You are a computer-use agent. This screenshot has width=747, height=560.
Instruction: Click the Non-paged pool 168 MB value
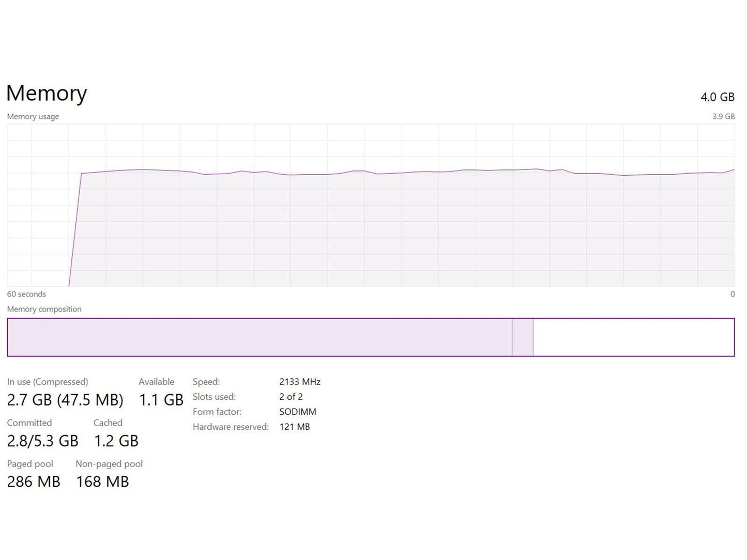click(102, 481)
